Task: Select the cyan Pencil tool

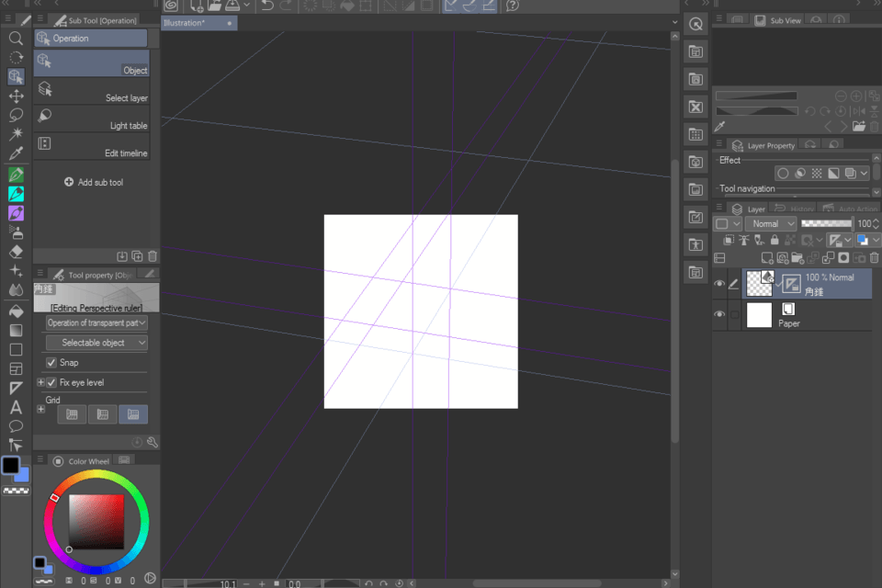Action: click(x=16, y=194)
